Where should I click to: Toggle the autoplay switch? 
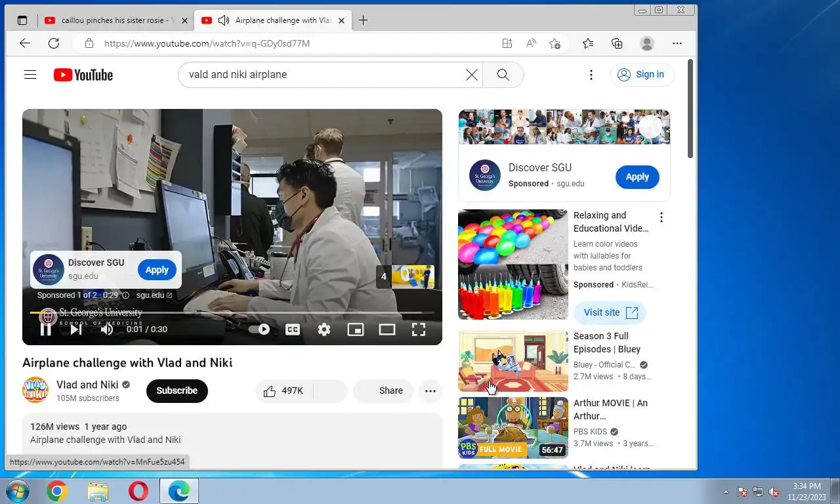click(x=259, y=329)
